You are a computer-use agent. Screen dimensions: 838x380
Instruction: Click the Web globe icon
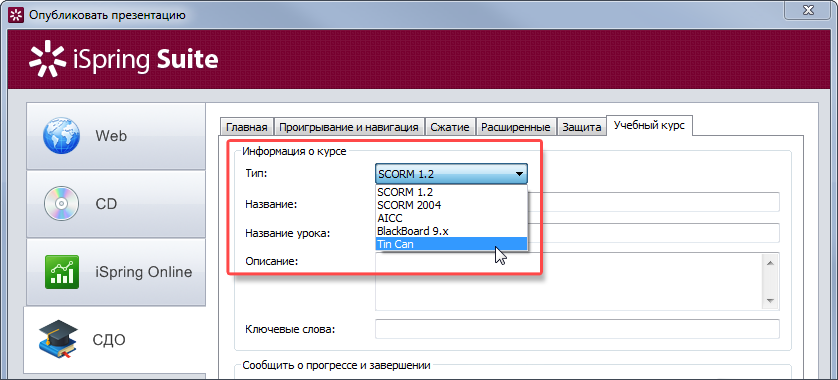[x=61, y=136]
